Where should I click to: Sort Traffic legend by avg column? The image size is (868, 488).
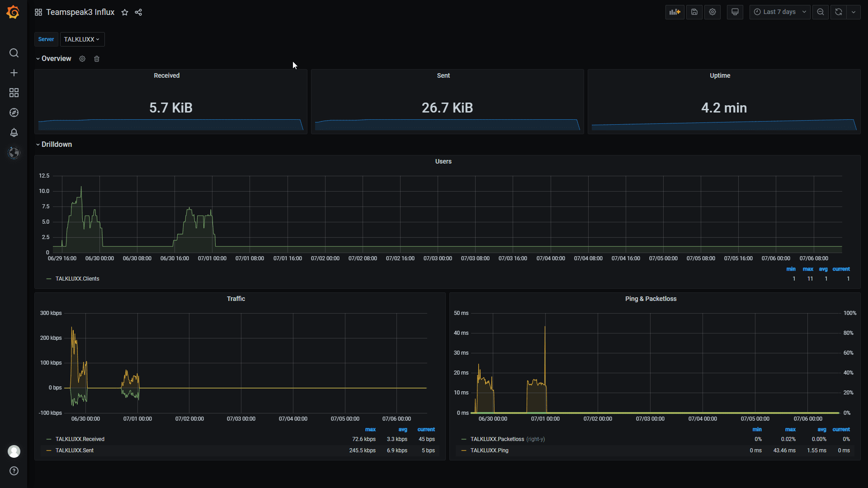click(403, 430)
